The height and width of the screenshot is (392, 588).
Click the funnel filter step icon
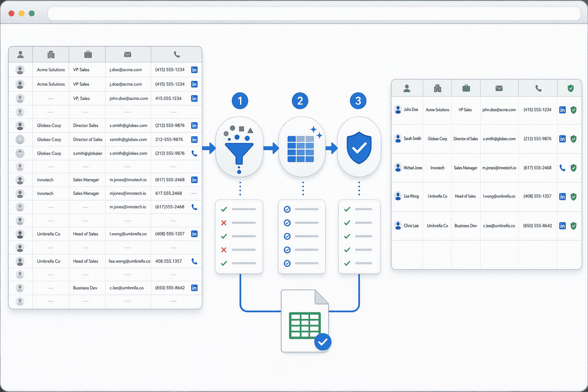tap(239, 147)
